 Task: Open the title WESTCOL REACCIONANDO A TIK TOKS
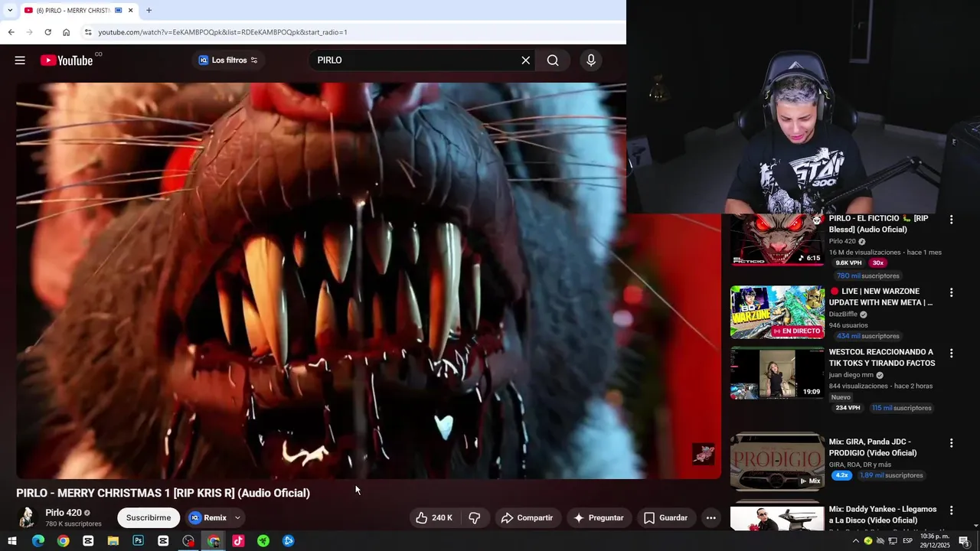tap(882, 357)
